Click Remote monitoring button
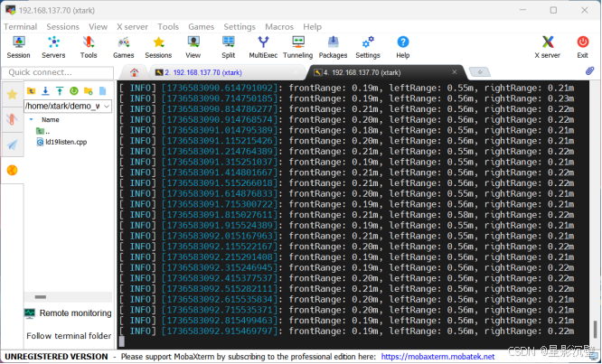This screenshot has width=602, height=364. 68,313
